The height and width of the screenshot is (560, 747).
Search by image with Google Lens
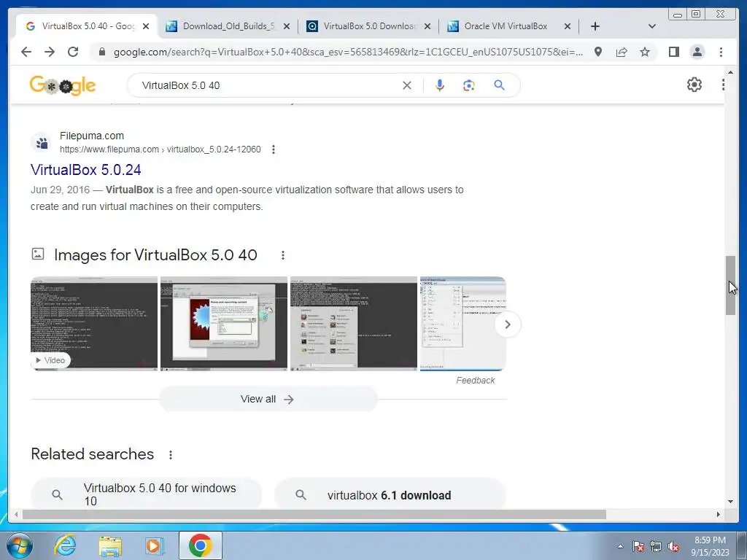469,85
